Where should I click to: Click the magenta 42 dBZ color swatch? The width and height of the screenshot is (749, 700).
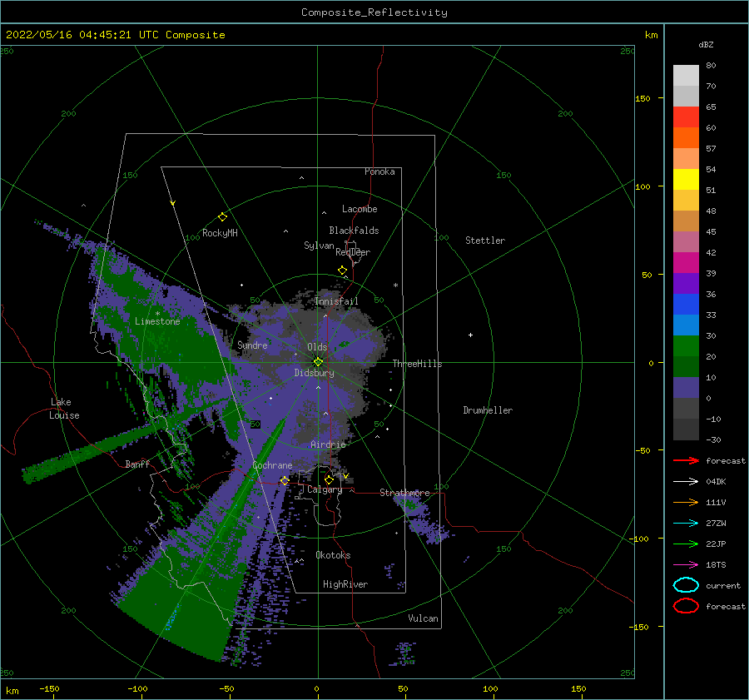pos(686,262)
